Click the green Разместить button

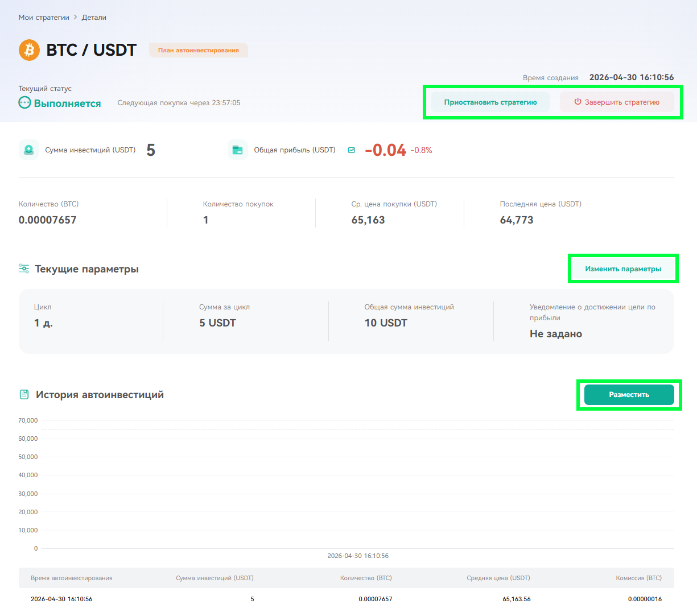[x=629, y=395]
